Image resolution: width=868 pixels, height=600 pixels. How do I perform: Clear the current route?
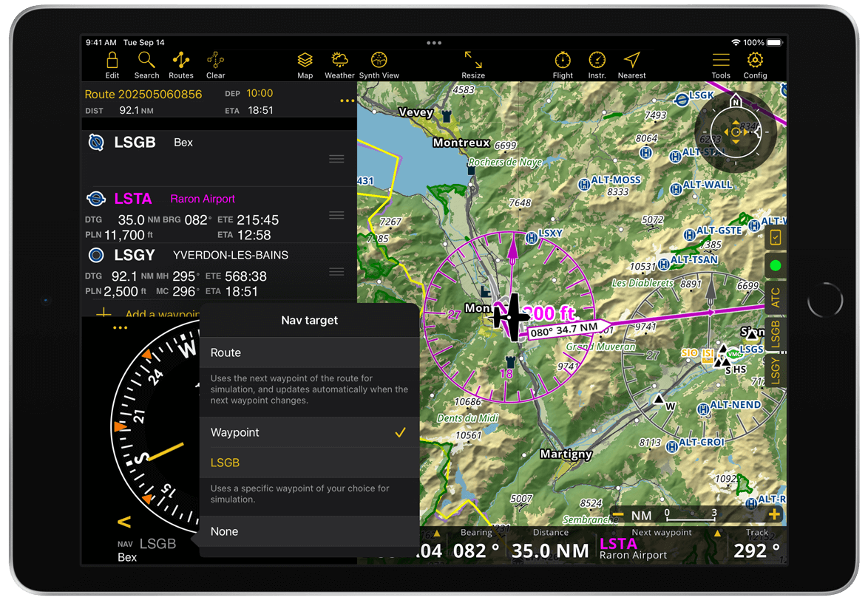point(215,60)
